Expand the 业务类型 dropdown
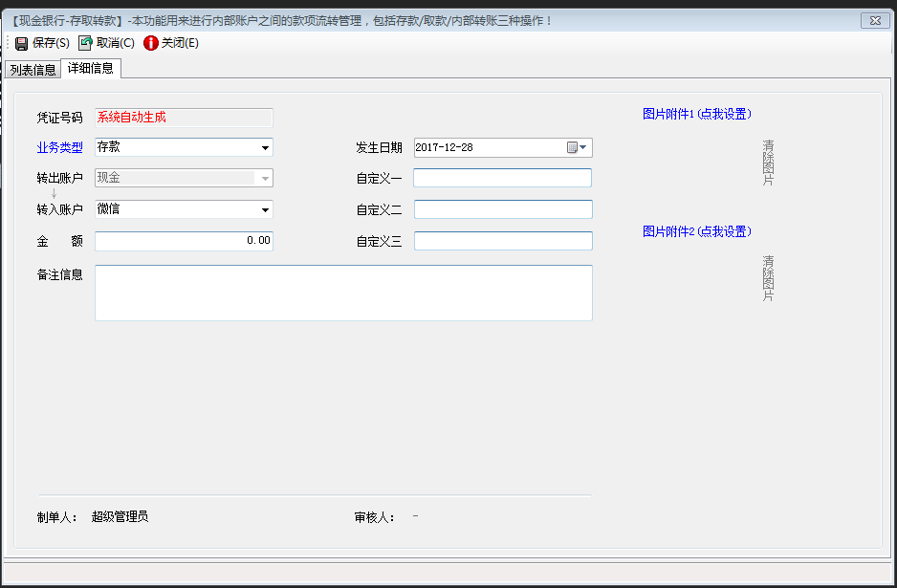 point(265,147)
